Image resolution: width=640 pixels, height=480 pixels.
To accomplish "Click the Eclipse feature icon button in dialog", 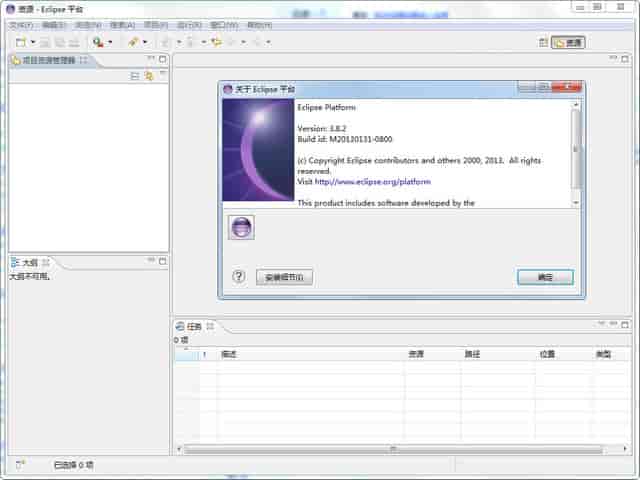I will tap(241, 227).
